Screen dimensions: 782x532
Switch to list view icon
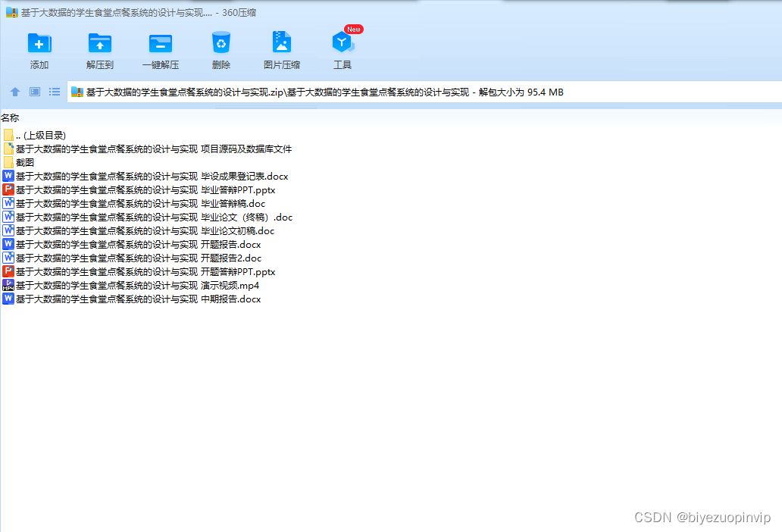[x=55, y=92]
